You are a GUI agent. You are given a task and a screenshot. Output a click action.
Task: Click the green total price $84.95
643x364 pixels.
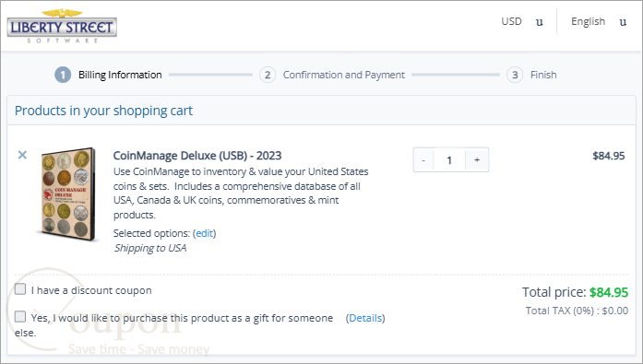point(609,292)
